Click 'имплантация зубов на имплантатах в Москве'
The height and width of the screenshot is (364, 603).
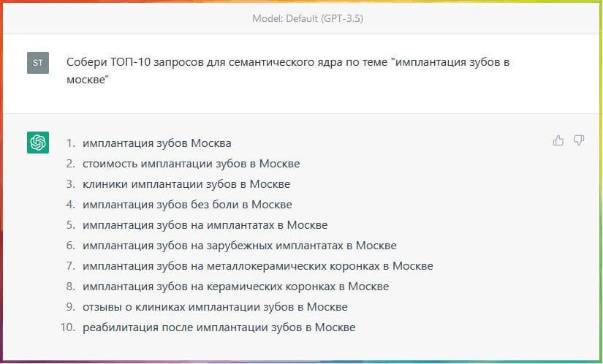coord(205,225)
